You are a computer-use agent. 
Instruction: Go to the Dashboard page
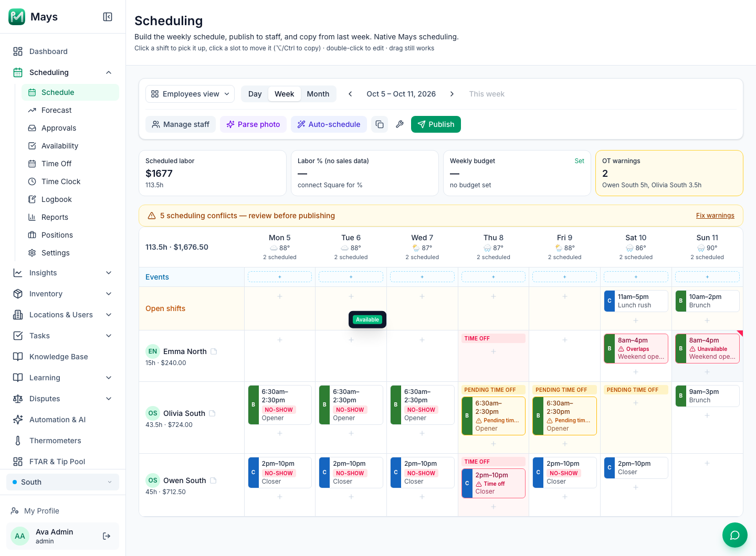click(63, 51)
